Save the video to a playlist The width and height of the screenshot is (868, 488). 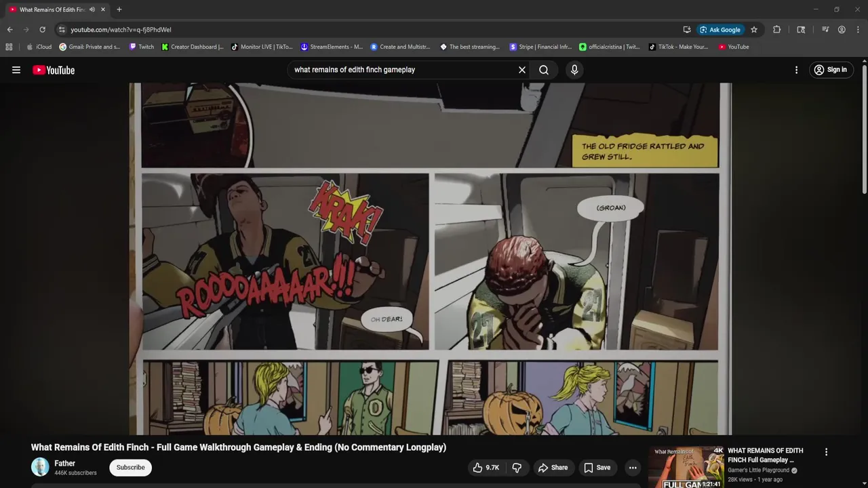[597, 468]
